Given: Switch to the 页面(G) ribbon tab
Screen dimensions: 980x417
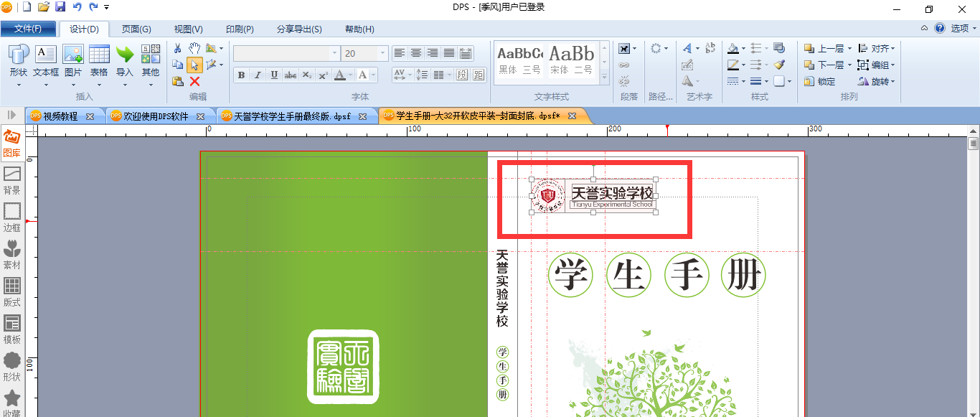Looking at the screenshot, I should [136, 29].
